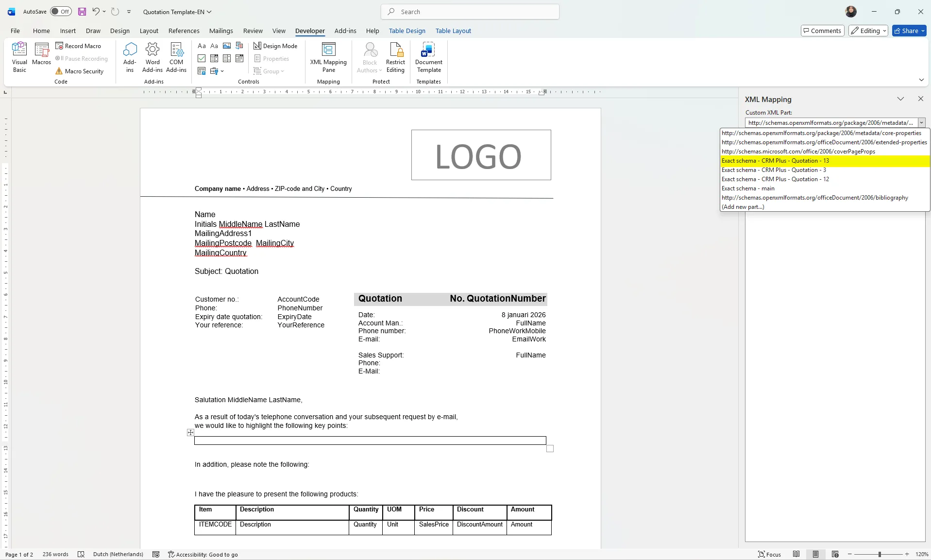This screenshot has height=560, width=931.
Task: Collapse the ribbon with the chevron
Action: (921, 80)
